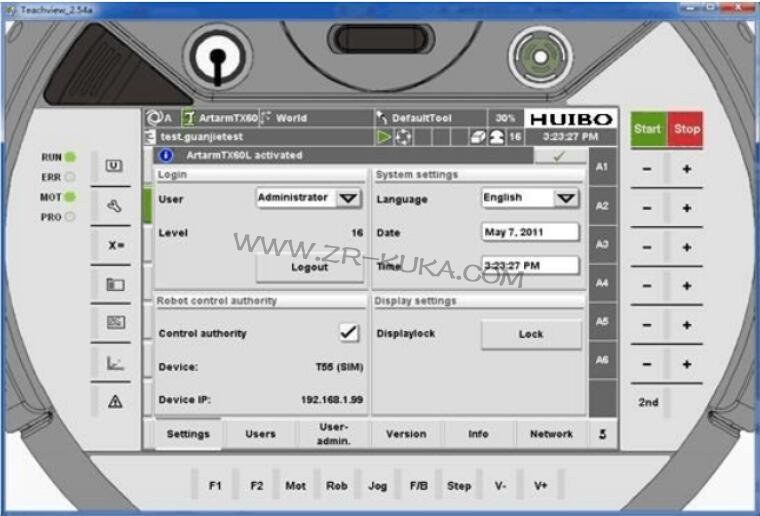Viewport: 760px width, 516px height.
Task: Expand the User Administrator dropdown
Action: [x=347, y=198]
